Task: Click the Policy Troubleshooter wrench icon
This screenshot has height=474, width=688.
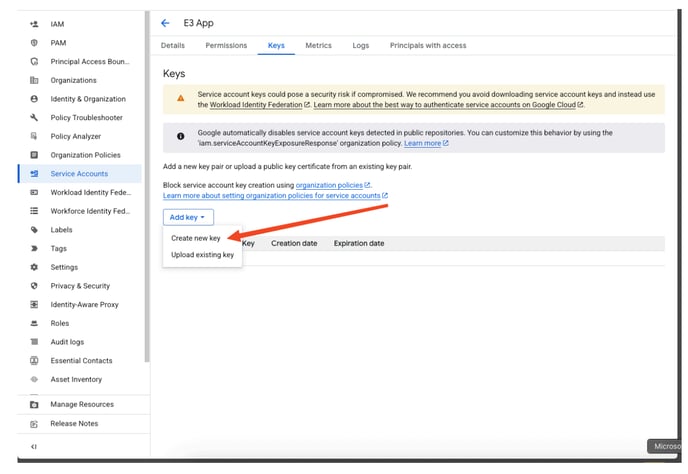Action: pyautogui.click(x=35, y=118)
